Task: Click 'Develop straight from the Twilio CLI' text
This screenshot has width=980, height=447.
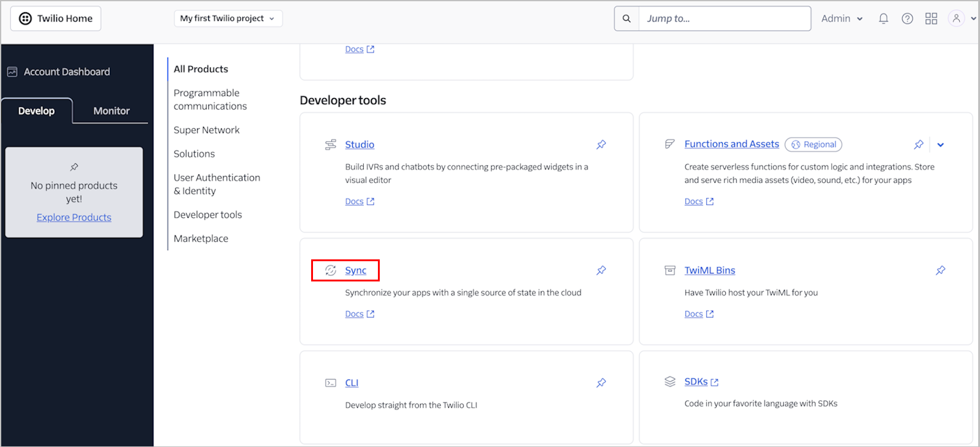Action: click(x=411, y=405)
